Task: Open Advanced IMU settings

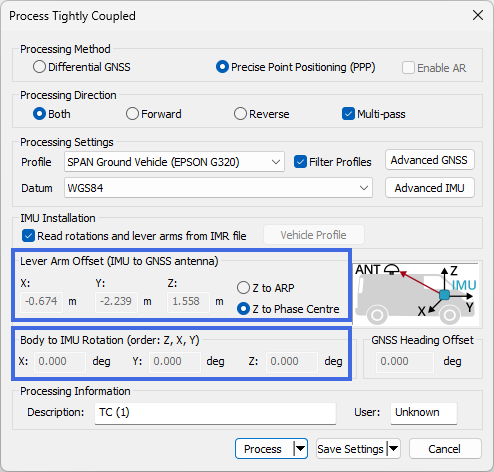Action: click(430, 188)
